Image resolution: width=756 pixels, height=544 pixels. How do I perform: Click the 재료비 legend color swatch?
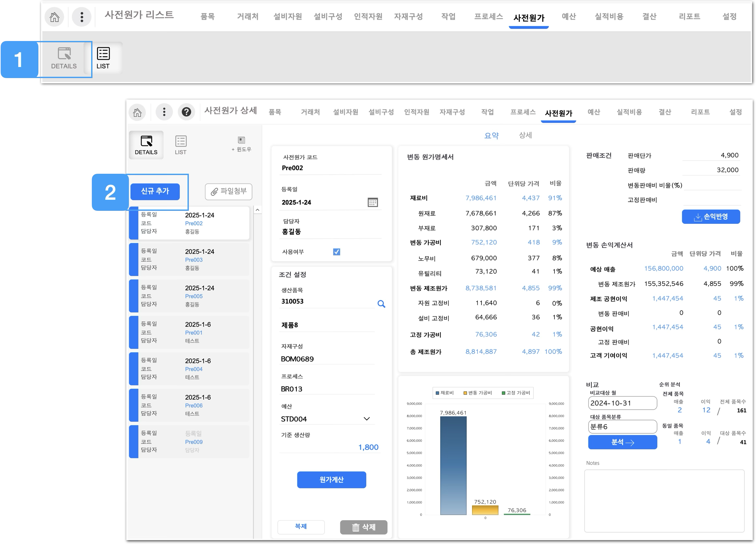coord(437,393)
